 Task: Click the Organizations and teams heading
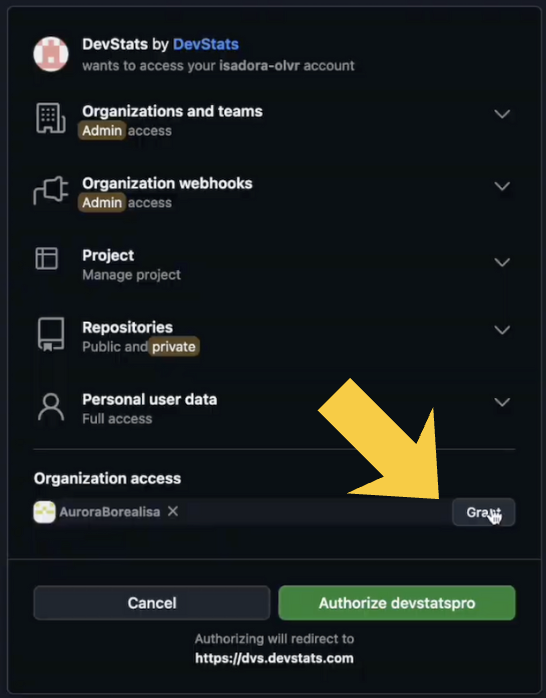tap(172, 111)
